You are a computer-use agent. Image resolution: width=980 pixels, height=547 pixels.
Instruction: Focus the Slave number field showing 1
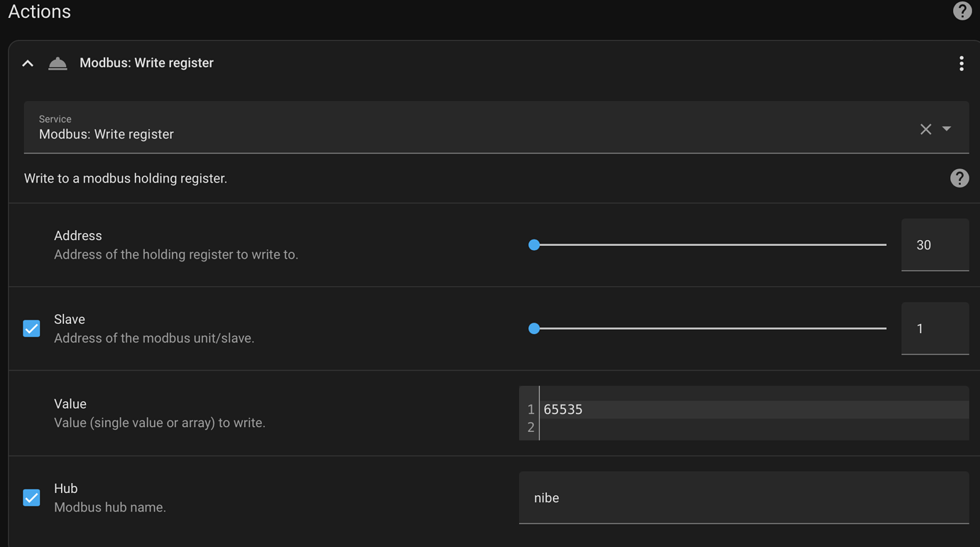pos(934,329)
